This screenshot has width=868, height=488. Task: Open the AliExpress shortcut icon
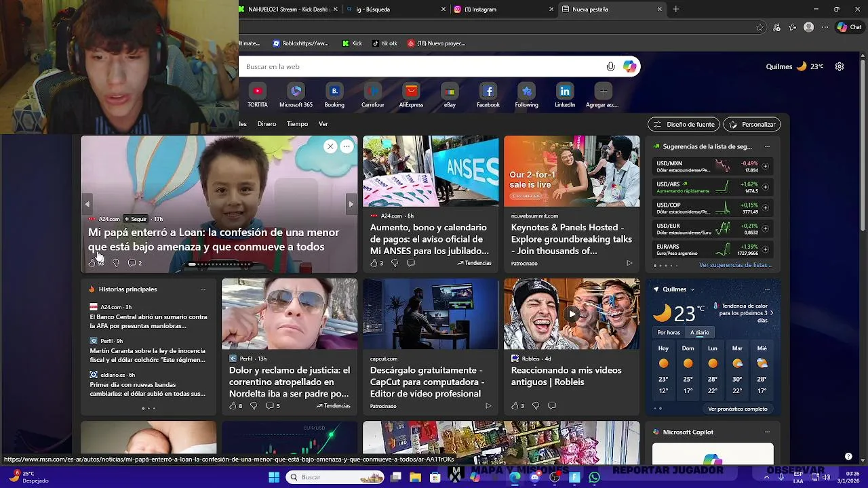tap(411, 91)
